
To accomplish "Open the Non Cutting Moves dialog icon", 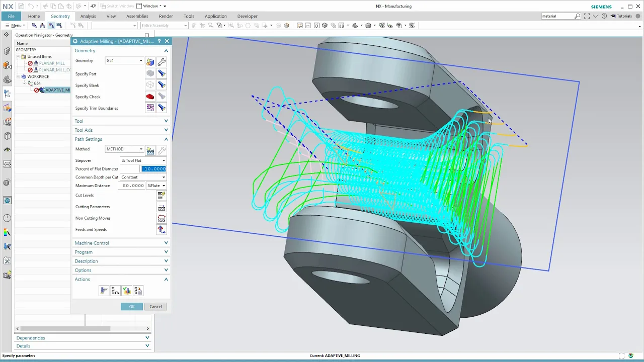I will [x=162, y=218].
